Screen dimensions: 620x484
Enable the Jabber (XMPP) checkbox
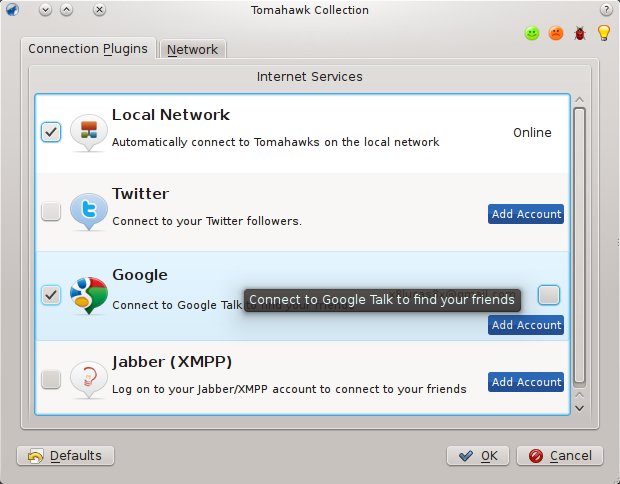pyautogui.click(x=51, y=379)
